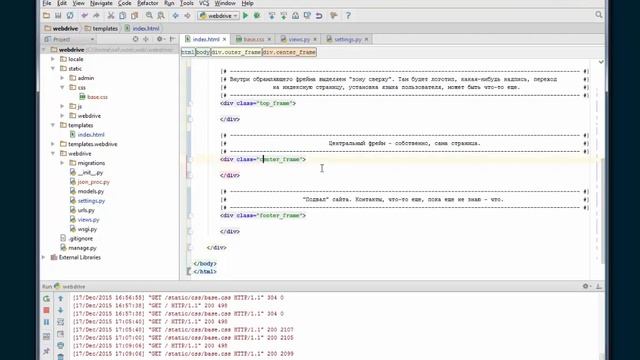Expand the migrations folder
The image size is (640, 360).
coord(62,163)
